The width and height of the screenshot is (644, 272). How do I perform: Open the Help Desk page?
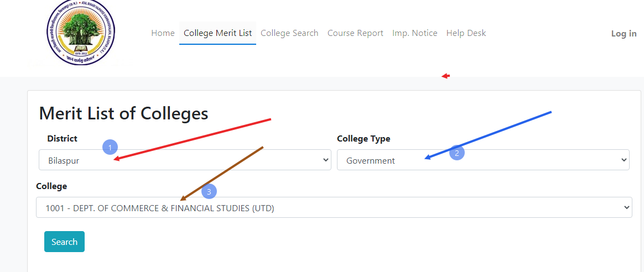466,33
